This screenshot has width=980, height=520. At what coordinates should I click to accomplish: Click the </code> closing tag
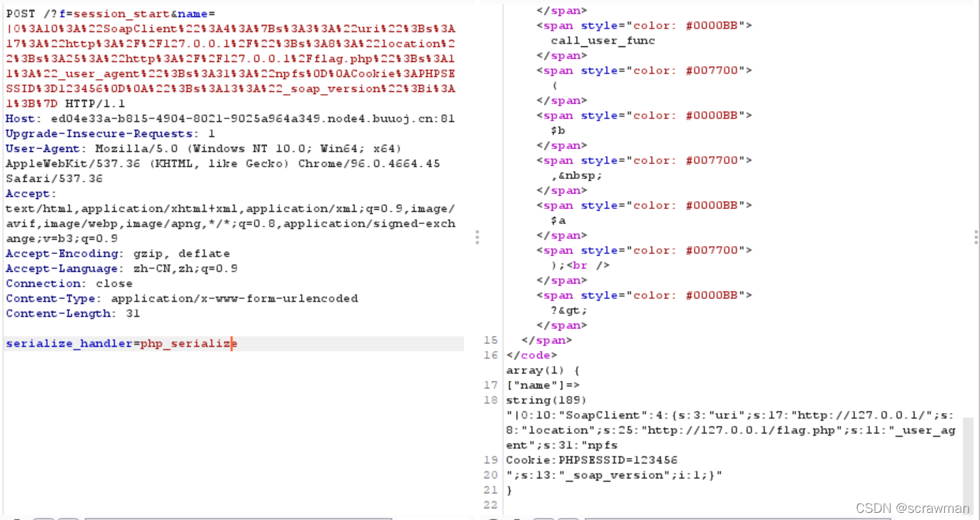pos(532,355)
